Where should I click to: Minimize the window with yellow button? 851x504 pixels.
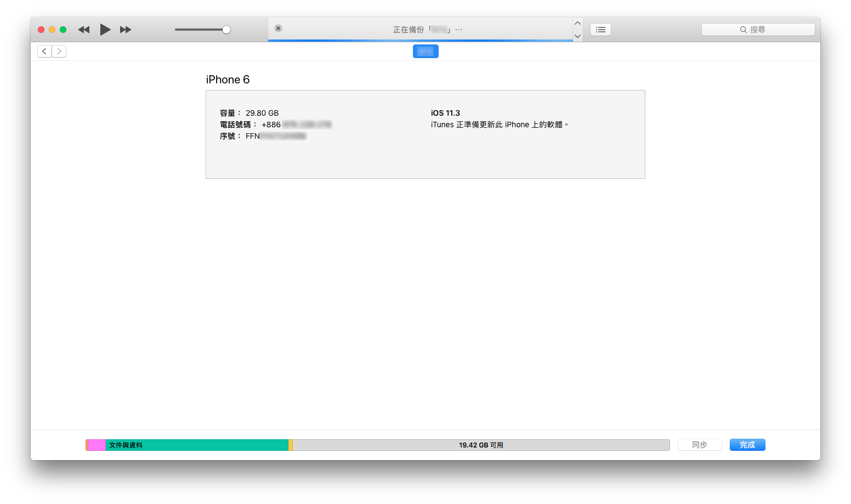tap(52, 30)
